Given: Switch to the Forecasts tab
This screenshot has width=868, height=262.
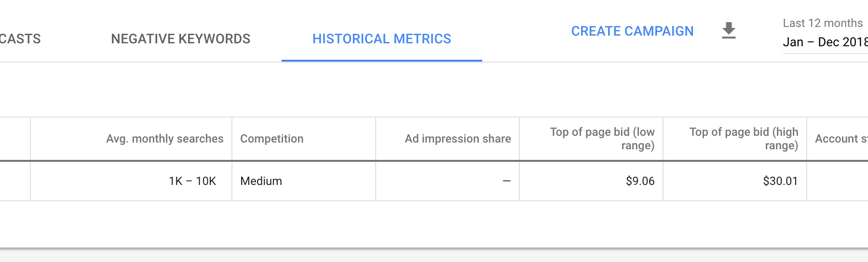Looking at the screenshot, I should point(20,39).
